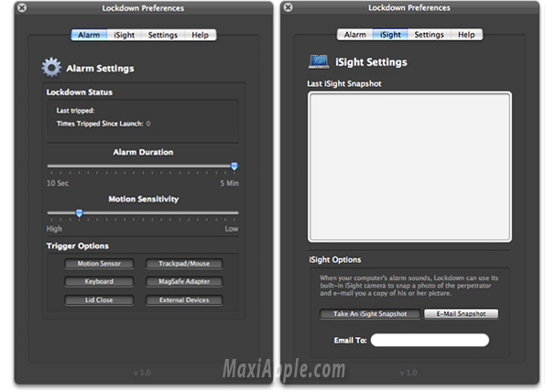
Task: Click the 'Trigger Options' heading
Action: point(78,246)
